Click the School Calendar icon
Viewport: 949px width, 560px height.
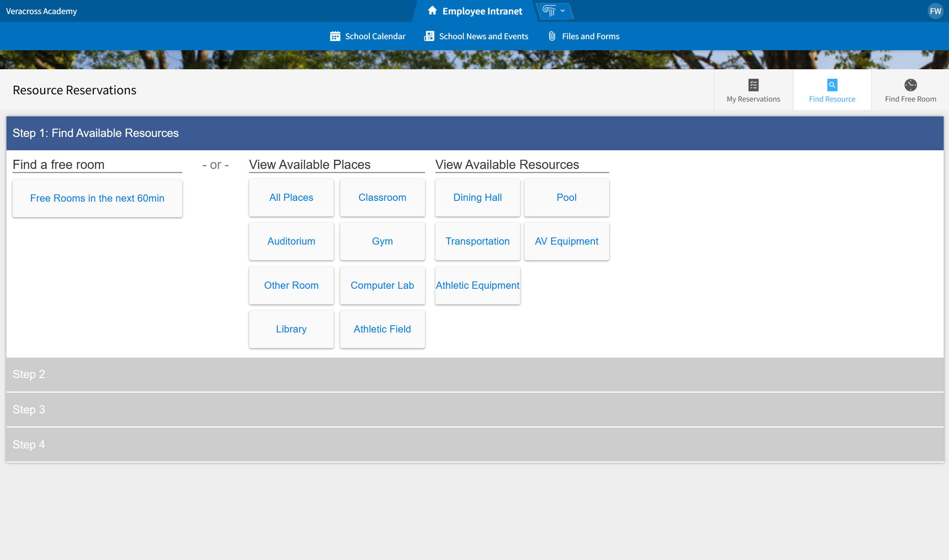[335, 36]
